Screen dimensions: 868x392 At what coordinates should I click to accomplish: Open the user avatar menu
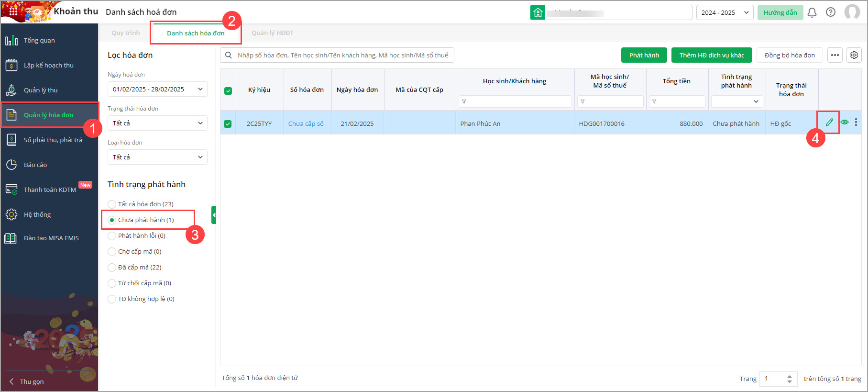(x=852, y=12)
